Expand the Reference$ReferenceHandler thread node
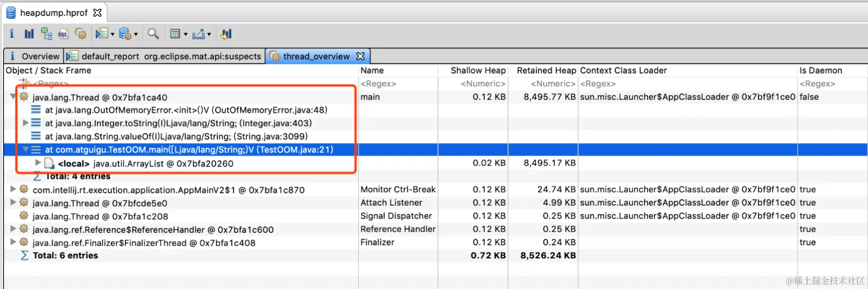 [x=13, y=229]
